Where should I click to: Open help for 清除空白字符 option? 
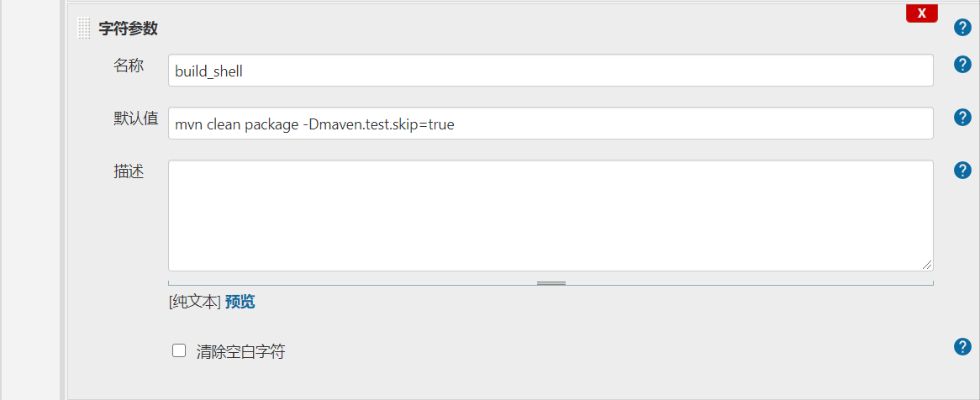tap(962, 347)
